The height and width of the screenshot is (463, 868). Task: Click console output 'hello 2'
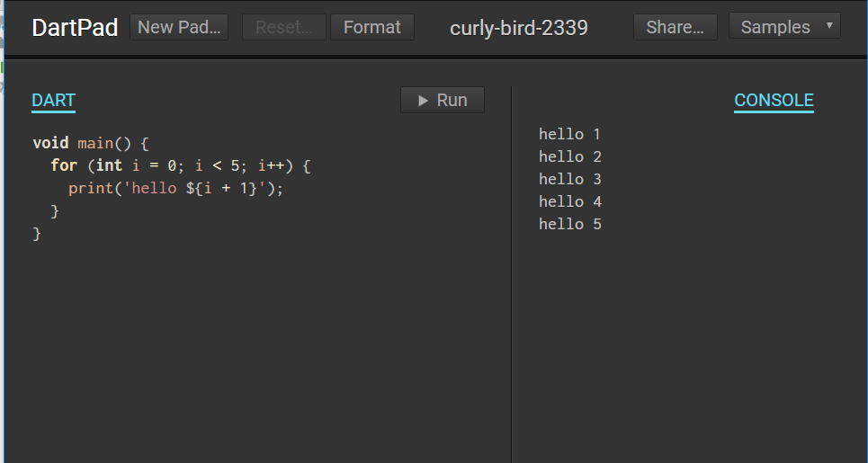[x=569, y=157]
